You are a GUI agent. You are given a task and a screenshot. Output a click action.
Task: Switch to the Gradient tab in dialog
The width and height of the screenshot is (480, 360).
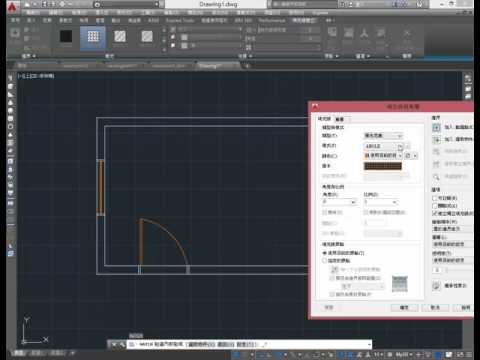click(x=339, y=119)
